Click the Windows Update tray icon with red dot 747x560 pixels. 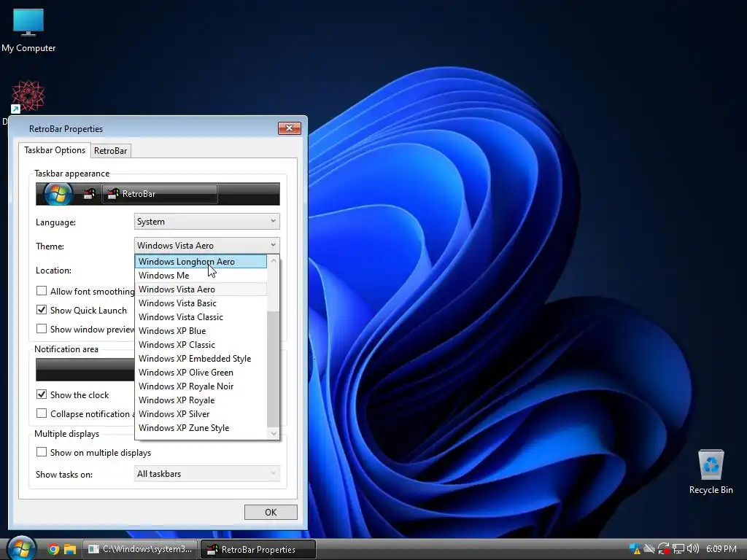point(663,549)
